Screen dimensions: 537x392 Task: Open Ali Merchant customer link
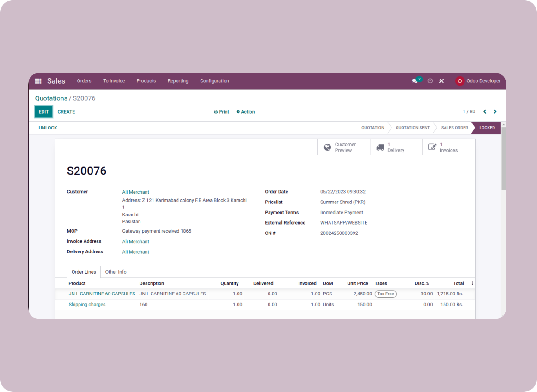coord(135,192)
